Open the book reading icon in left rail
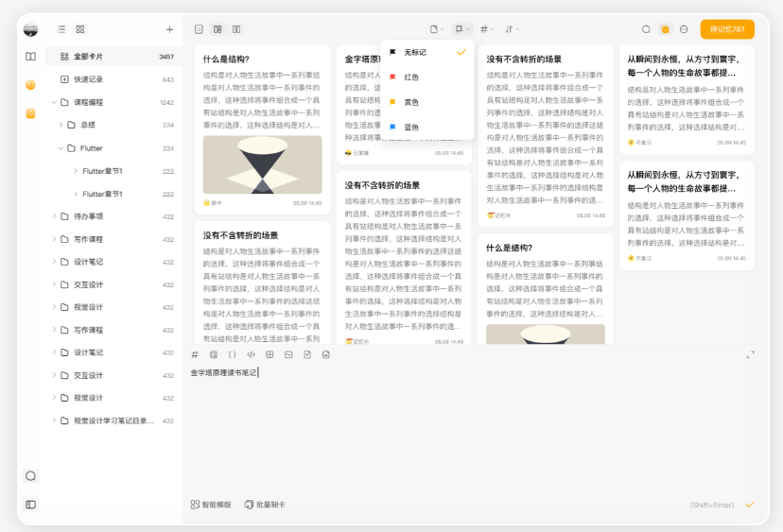The height and width of the screenshot is (532, 783). point(30,57)
